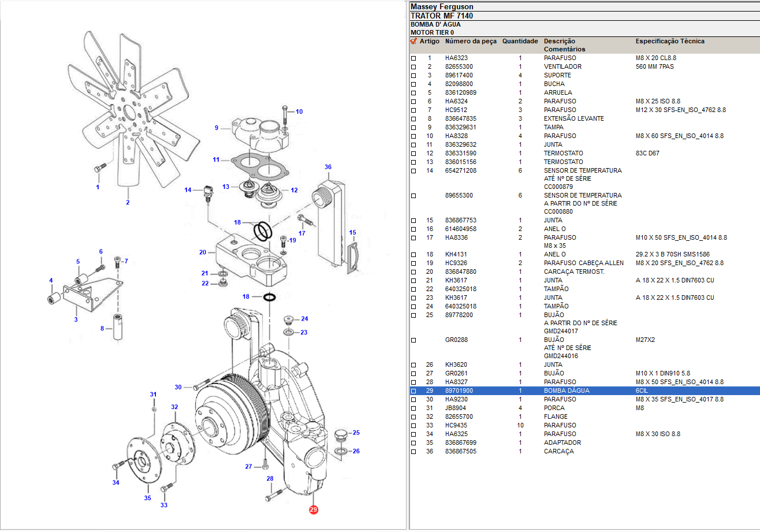The image size is (760, 532).
Task: Mark the checkbox for the GR0288 BUJÃO row
Action: 413,340
